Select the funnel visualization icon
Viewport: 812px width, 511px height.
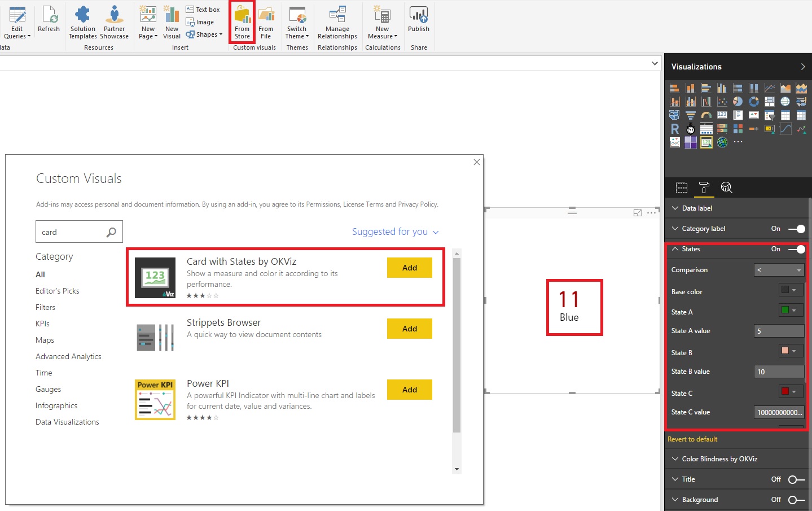tap(690, 115)
